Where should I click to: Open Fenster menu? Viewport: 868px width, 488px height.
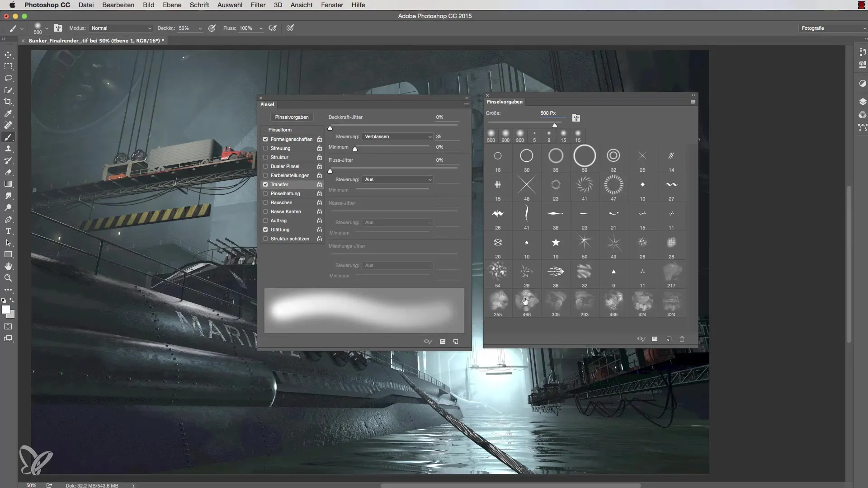(332, 5)
